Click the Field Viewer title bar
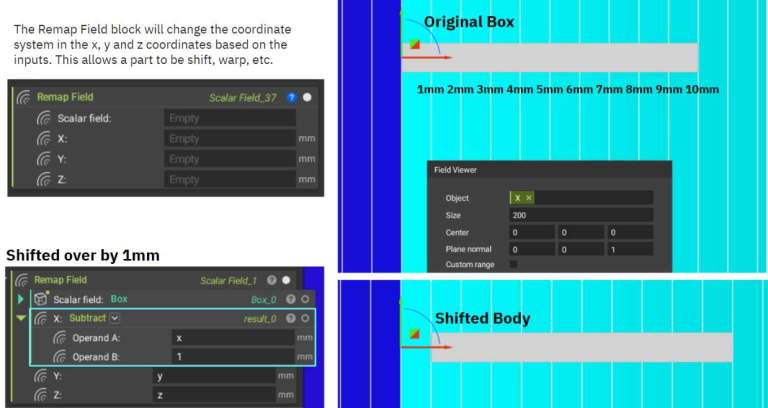The image size is (768, 408). click(549, 170)
